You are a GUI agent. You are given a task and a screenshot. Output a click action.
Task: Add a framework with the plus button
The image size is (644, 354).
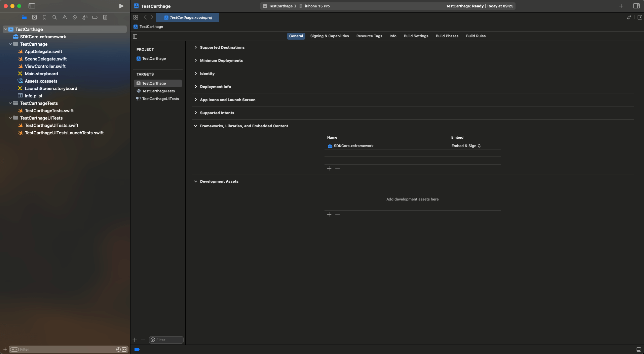[x=329, y=168]
